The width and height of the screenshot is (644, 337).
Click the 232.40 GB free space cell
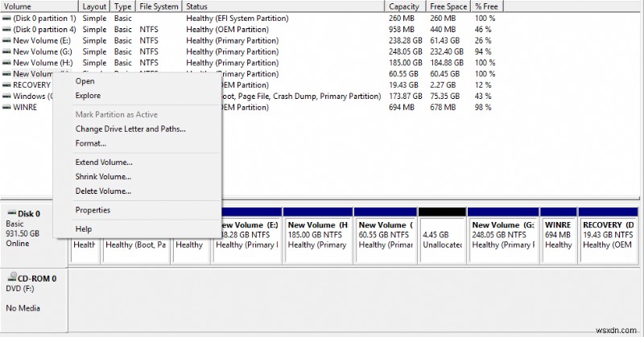click(x=447, y=51)
